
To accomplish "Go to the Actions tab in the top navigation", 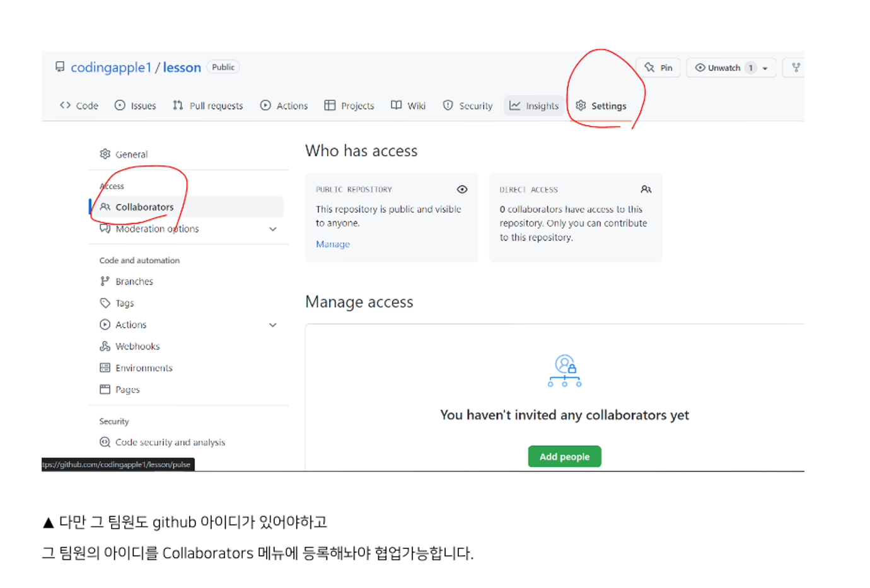I will click(x=284, y=106).
